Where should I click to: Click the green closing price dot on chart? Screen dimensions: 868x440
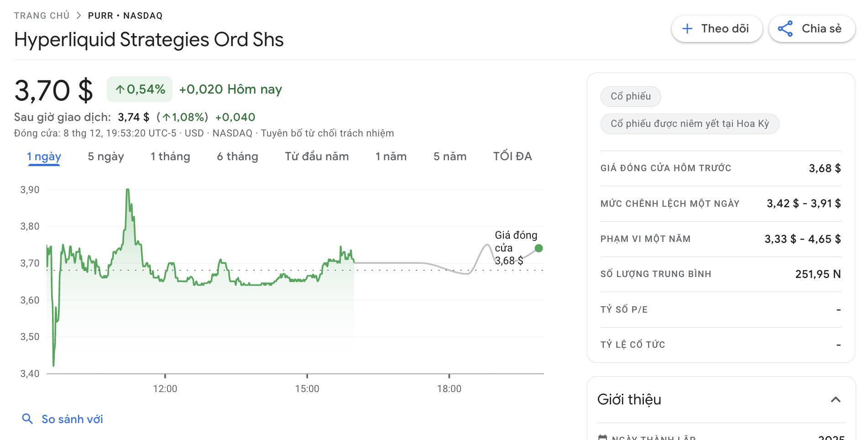539,248
